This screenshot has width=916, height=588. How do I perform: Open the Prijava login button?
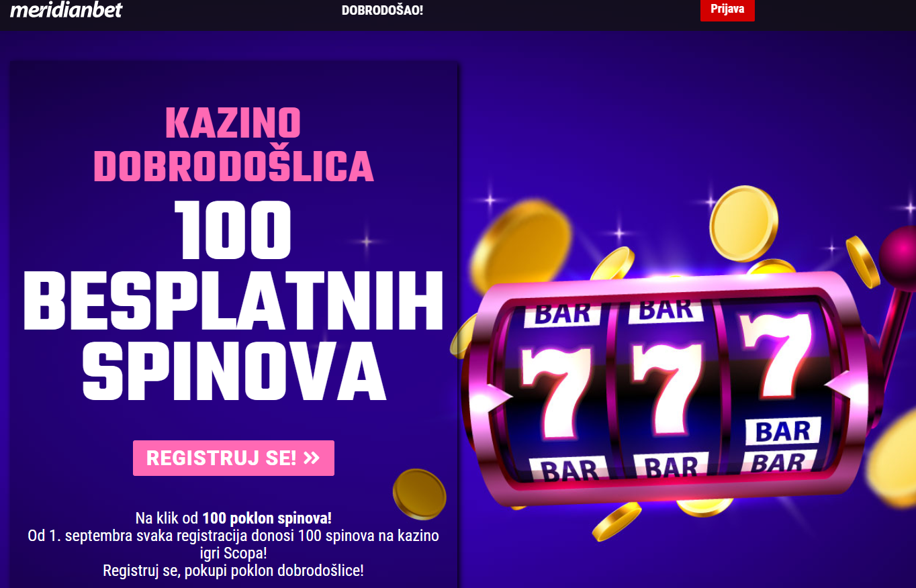point(727,10)
